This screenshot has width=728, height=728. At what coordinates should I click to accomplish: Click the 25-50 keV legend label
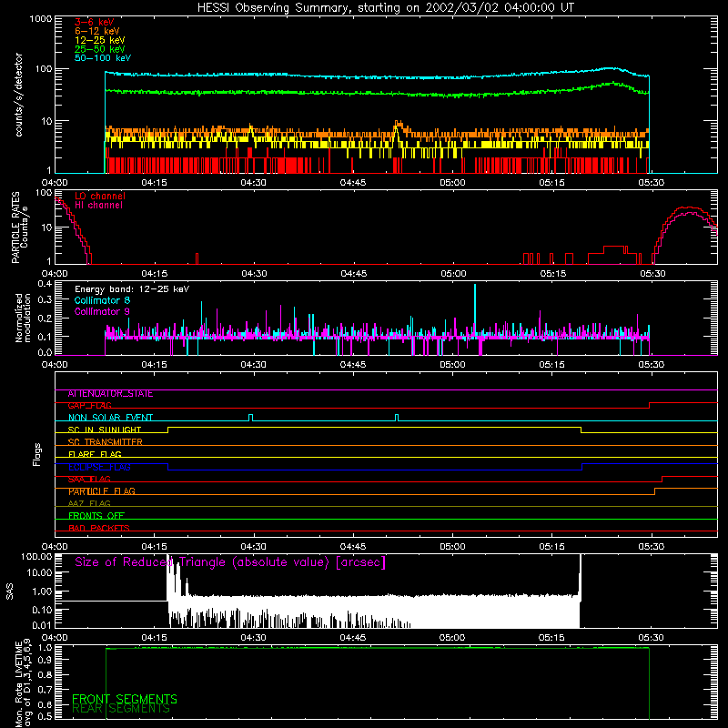pos(100,49)
